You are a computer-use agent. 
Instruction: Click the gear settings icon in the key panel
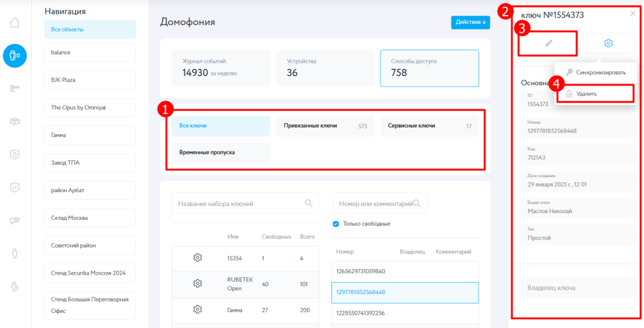[608, 43]
